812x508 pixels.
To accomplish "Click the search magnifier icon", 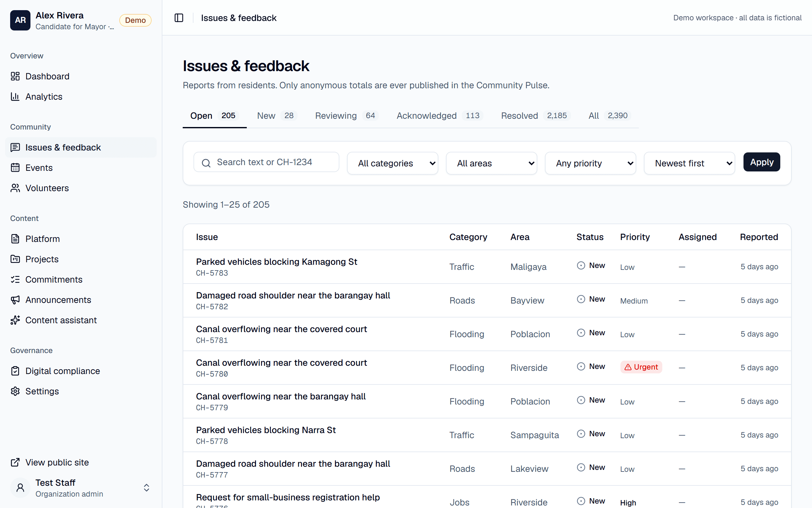I will coord(206,163).
